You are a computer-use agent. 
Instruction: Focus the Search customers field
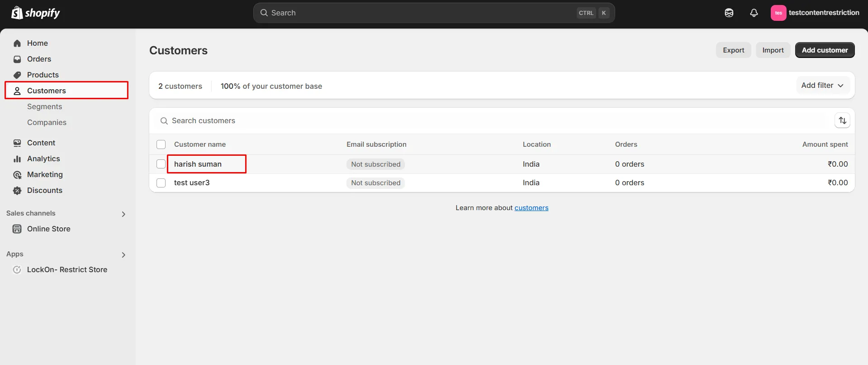493,121
